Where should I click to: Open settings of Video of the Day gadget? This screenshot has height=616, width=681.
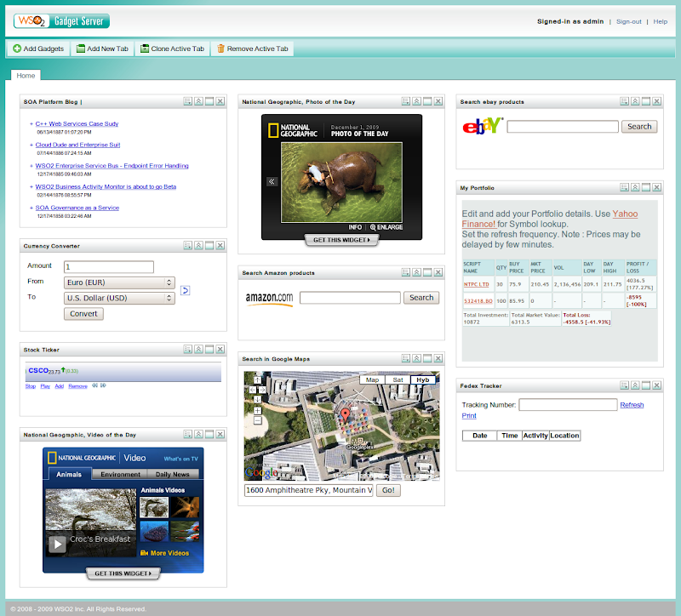coord(187,434)
